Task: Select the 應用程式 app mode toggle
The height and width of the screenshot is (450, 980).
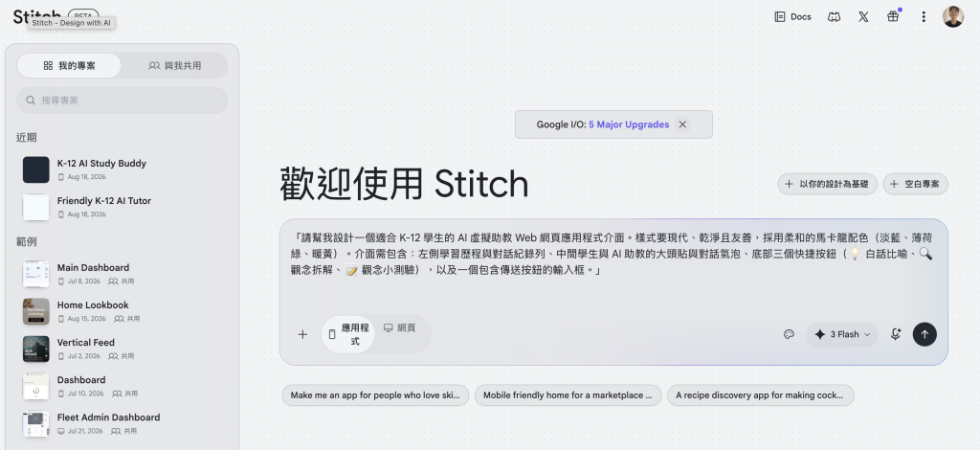Action: point(348,334)
